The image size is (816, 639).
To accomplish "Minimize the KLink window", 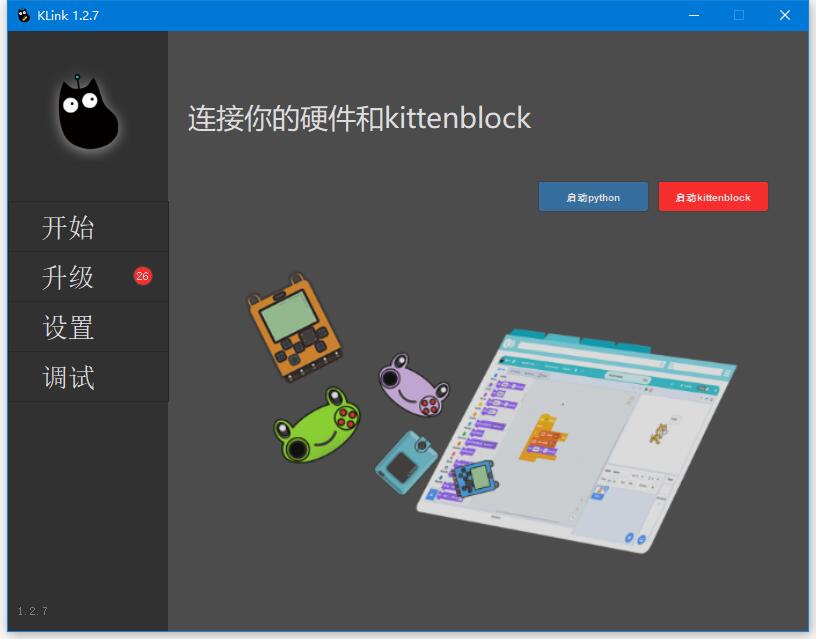I will (x=694, y=16).
